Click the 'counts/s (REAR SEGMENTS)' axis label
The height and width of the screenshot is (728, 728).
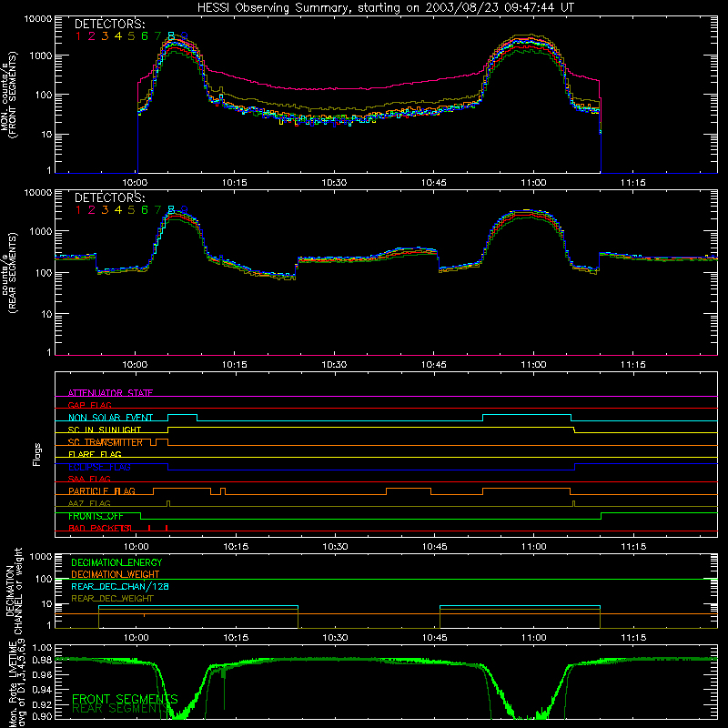9,272
